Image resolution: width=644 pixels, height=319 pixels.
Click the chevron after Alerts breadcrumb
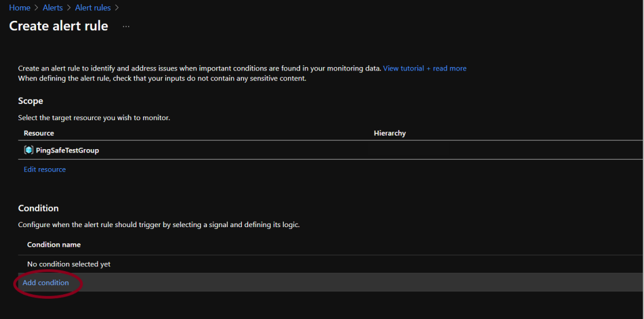69,8
